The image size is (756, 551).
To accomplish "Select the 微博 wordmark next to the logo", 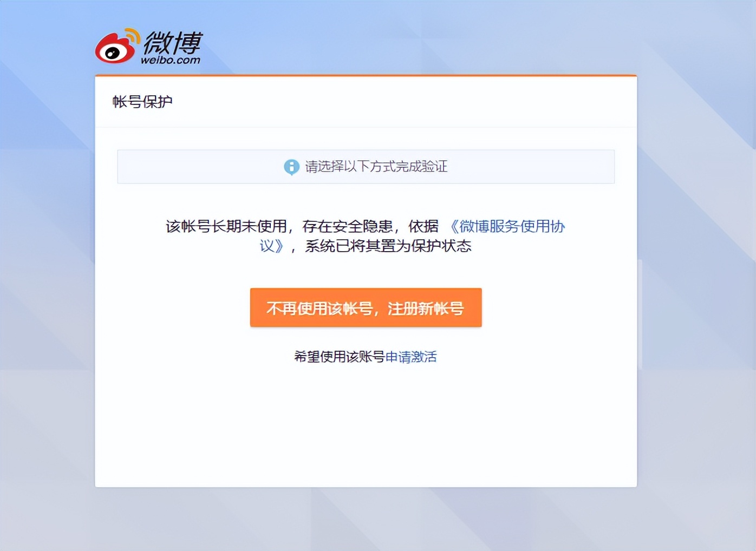I will click(172, 43).
